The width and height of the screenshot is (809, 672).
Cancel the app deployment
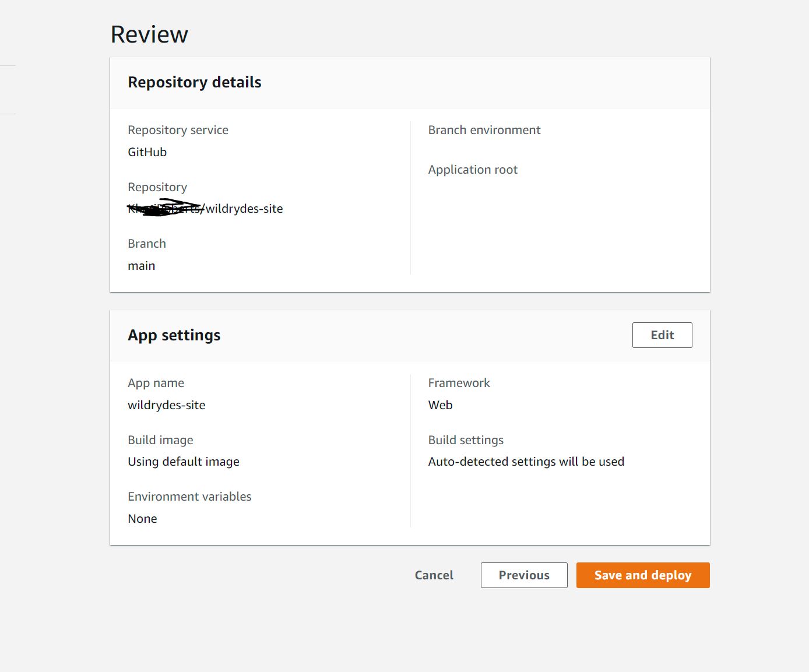tap(434, 575)
